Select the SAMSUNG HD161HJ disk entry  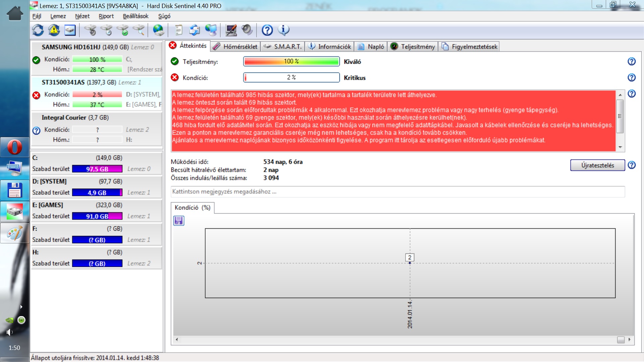97,58
